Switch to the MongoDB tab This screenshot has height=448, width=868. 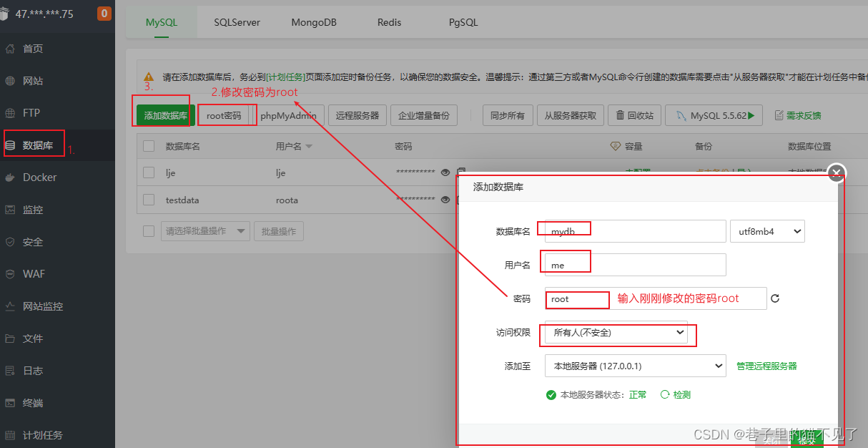pyautogui.click(x=313, y=22)
